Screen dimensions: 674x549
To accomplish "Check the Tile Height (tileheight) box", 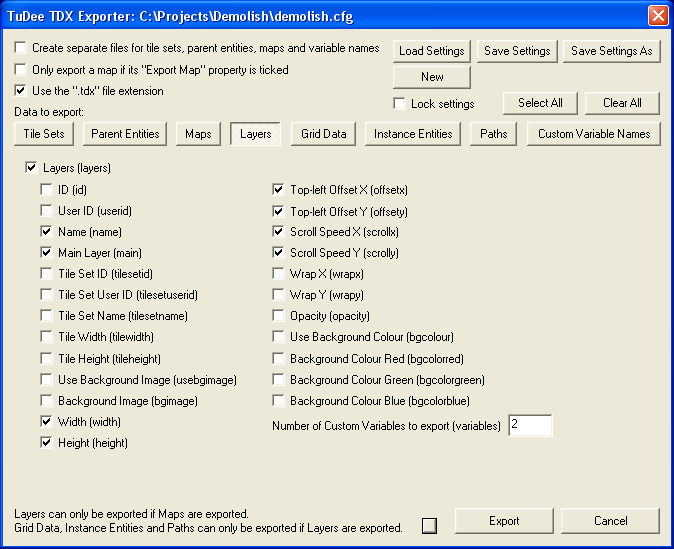I will (x=46, y=358).
